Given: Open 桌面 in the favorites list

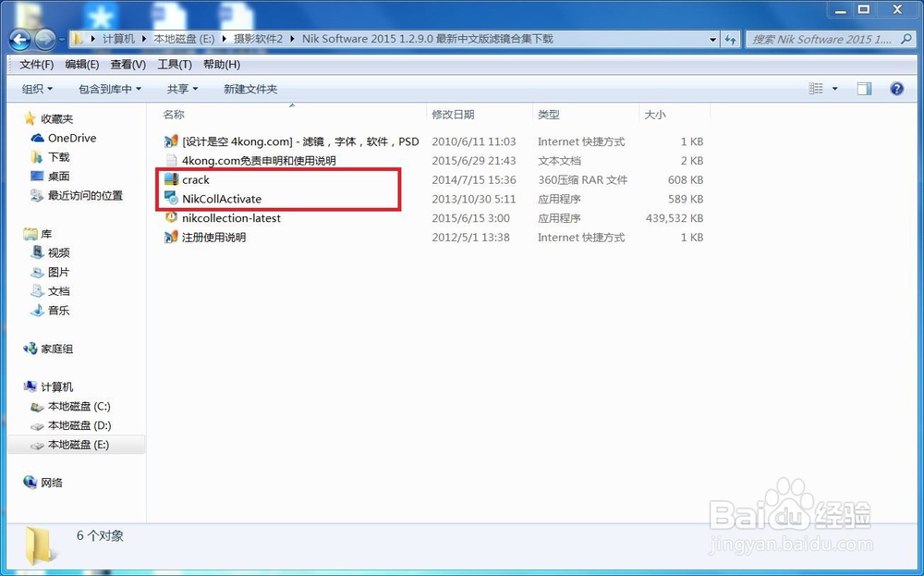Looking at the screenshot, I should coord(59,176).
